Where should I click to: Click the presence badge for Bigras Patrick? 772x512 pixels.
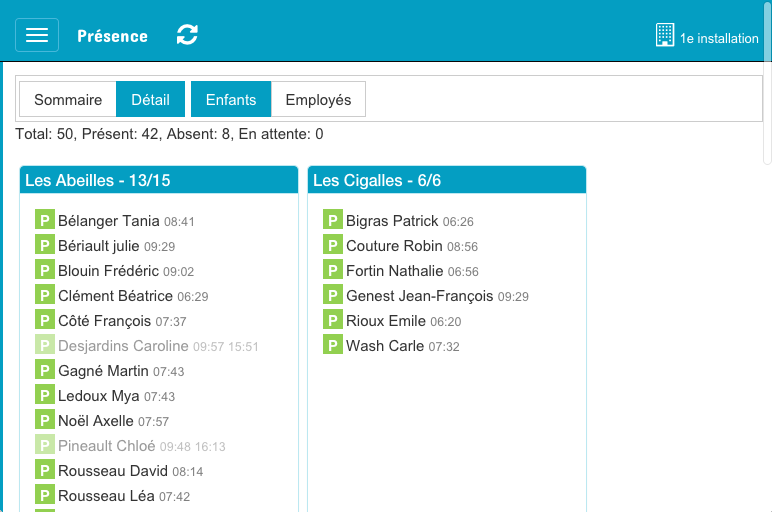click(x=332, y=220)
